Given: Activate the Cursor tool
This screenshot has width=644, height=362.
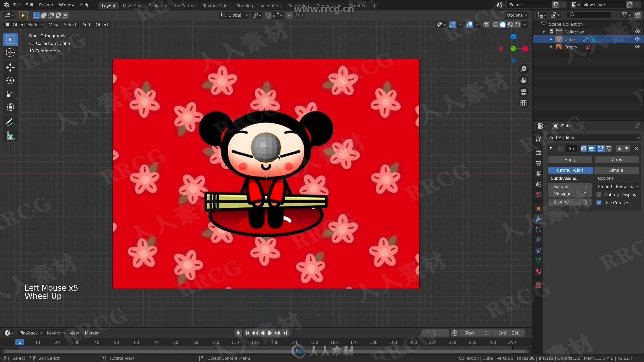Looking at the screenshot, I should click(10, 53).
